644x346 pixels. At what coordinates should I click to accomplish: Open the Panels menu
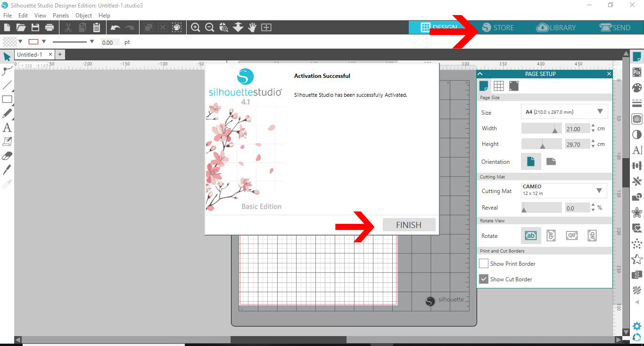click(x=61, y=15)
